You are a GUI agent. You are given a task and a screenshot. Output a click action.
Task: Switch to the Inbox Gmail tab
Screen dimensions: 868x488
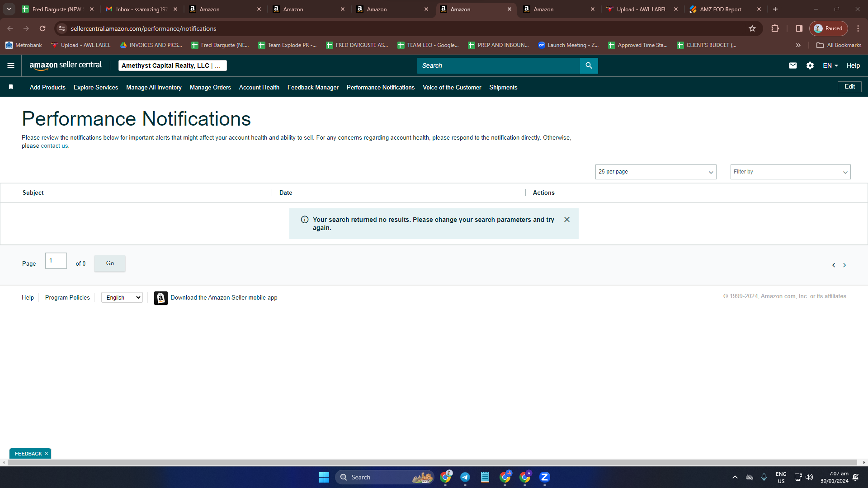(x=142, y=9)
